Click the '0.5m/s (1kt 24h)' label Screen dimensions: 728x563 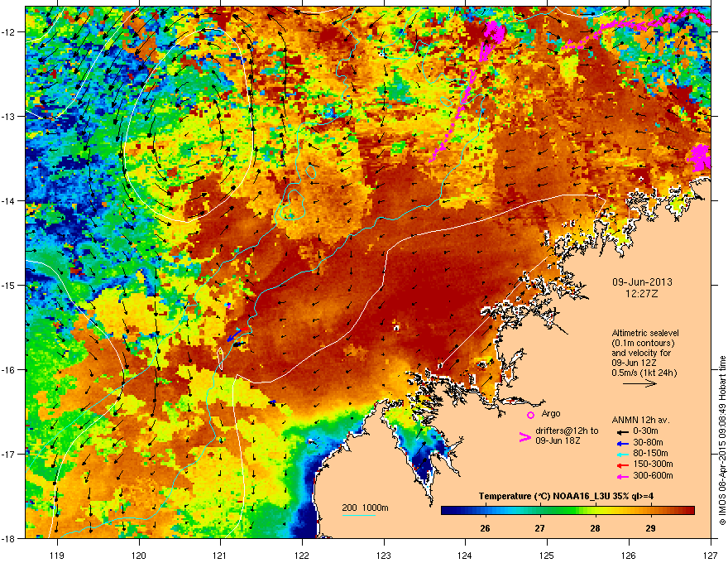[644, 373]
